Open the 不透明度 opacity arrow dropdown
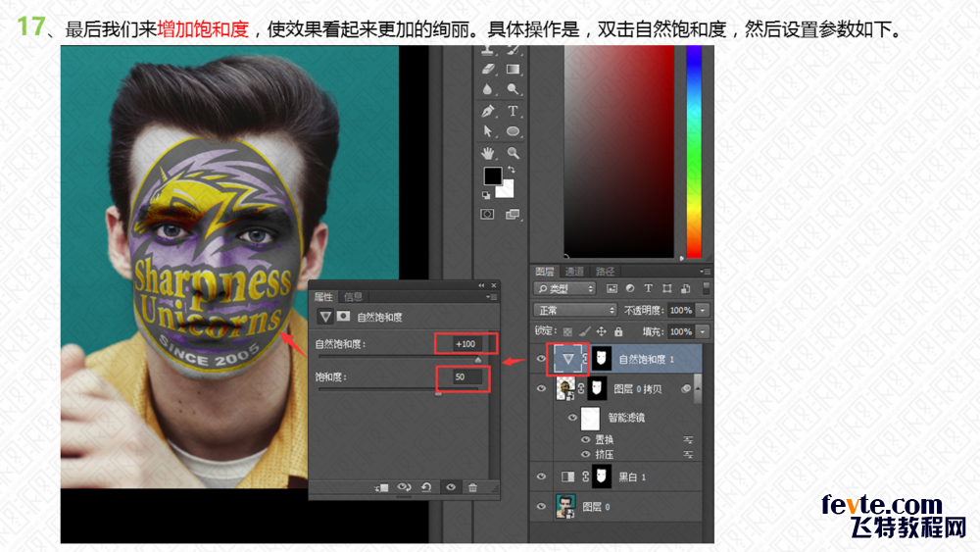 point(703,310)
